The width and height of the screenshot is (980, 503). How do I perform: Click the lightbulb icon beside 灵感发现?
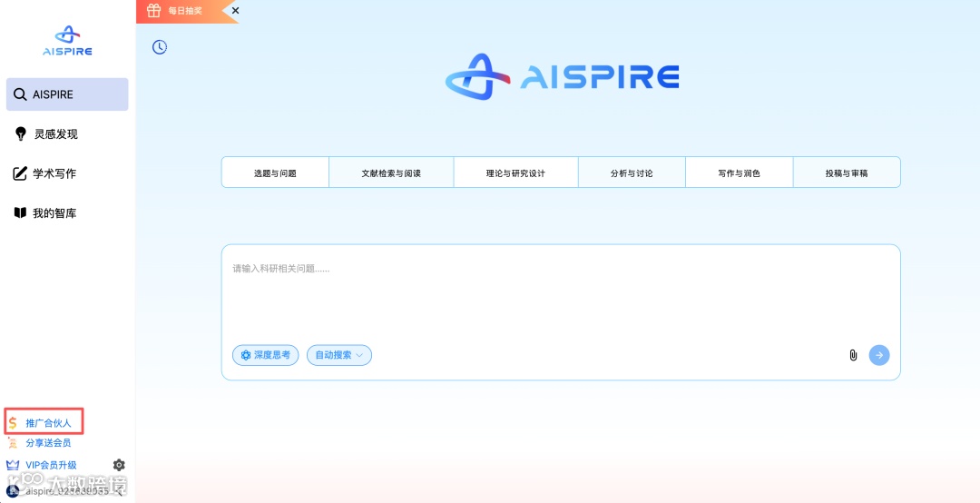pyautogui.click(x=21, y=133)
